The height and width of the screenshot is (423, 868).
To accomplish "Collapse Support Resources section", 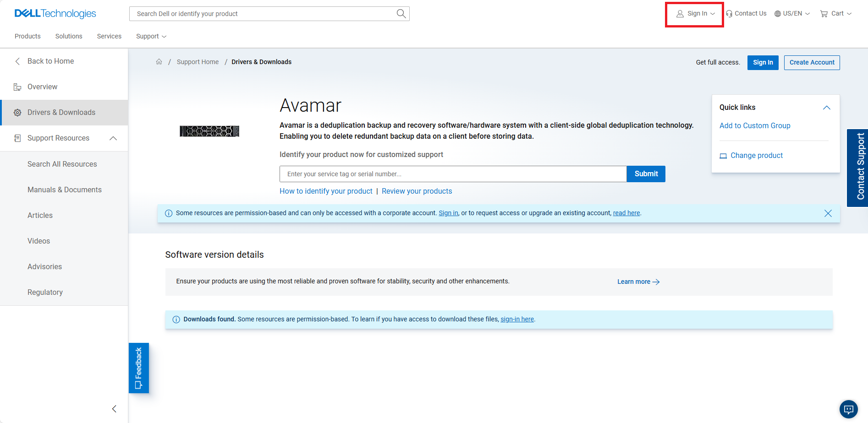I will (113, 138).
